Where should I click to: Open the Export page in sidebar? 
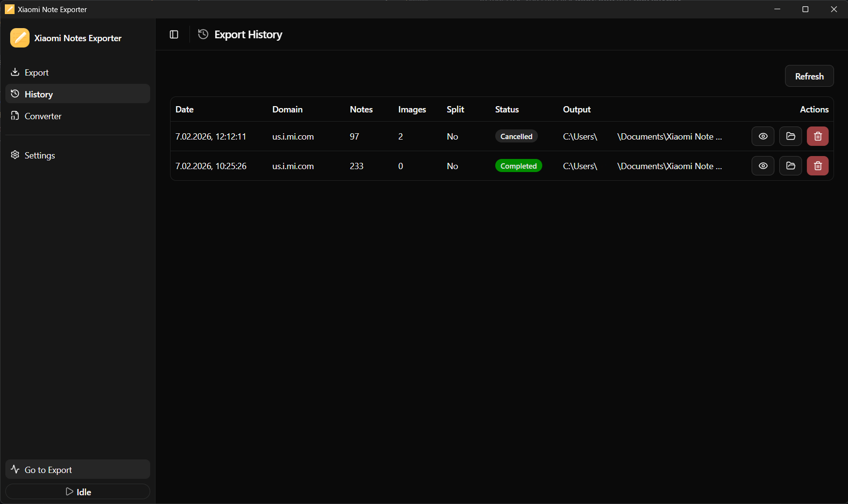pos(78,72)
